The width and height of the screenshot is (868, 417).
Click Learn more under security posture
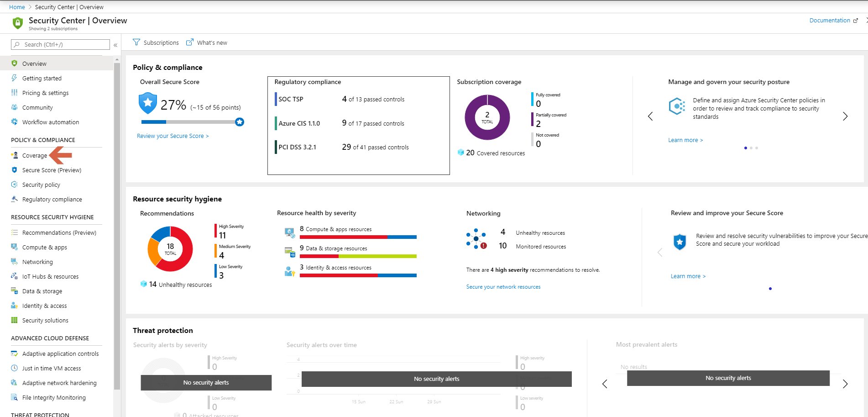[685, 140]
